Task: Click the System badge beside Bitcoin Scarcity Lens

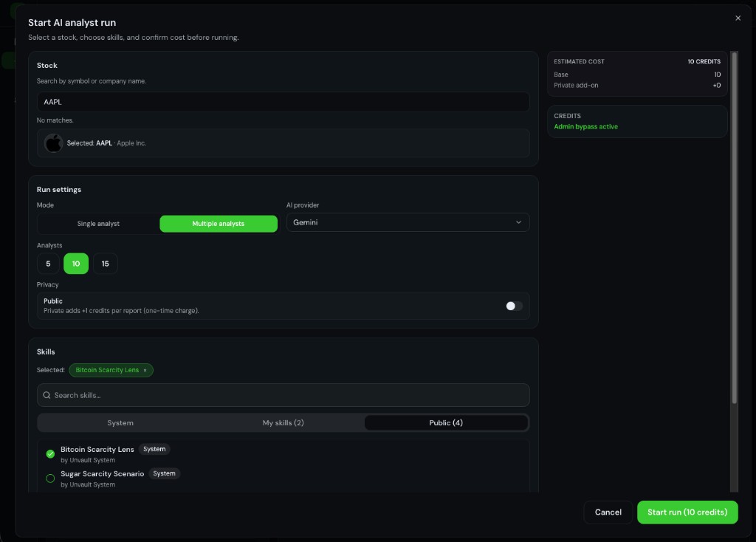Action: pos(154,449)
